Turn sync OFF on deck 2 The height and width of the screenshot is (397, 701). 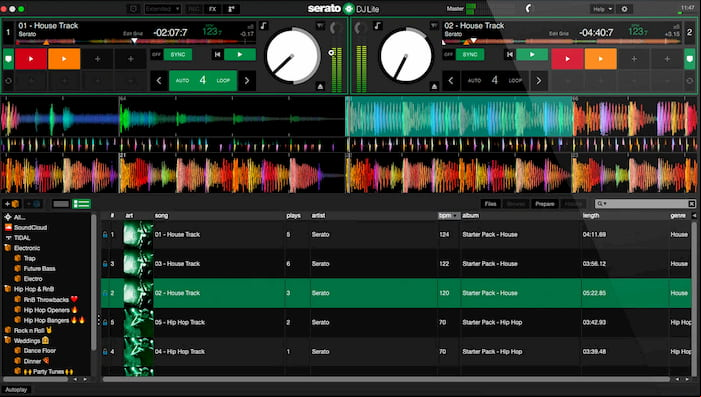[x=448, y=55]
